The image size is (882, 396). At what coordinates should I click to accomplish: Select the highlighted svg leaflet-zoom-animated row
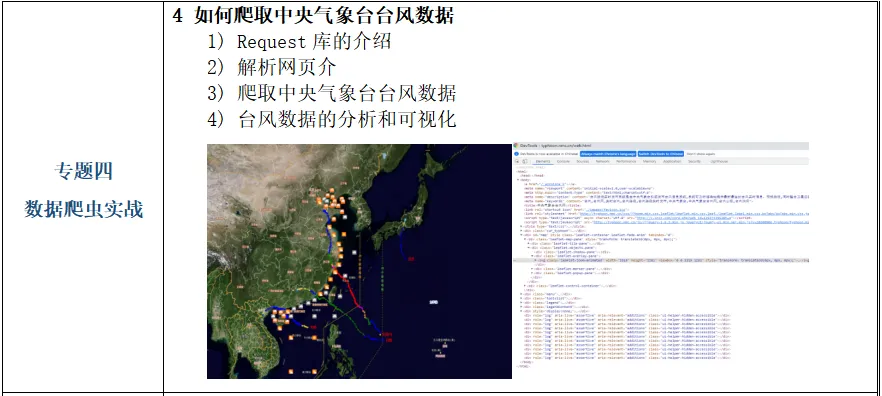[661, 260]
